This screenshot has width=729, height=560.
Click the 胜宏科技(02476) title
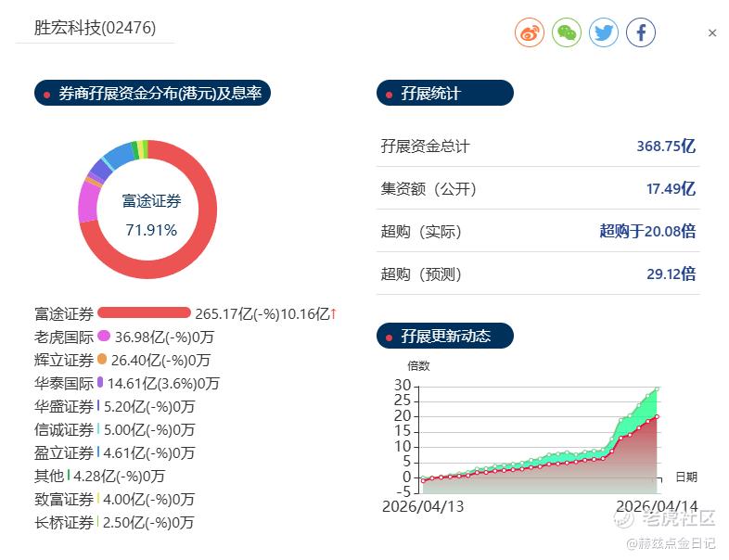(x=95, y=28)
